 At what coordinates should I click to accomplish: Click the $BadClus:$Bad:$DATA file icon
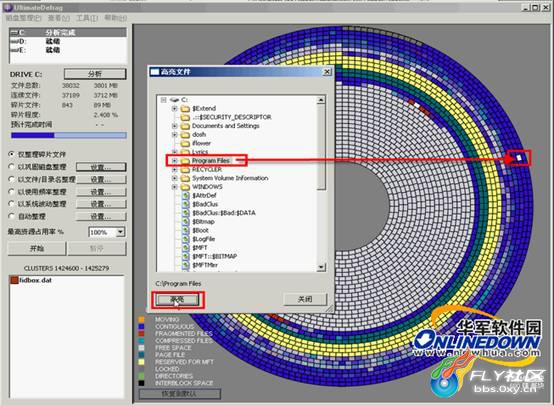point(185,213)
